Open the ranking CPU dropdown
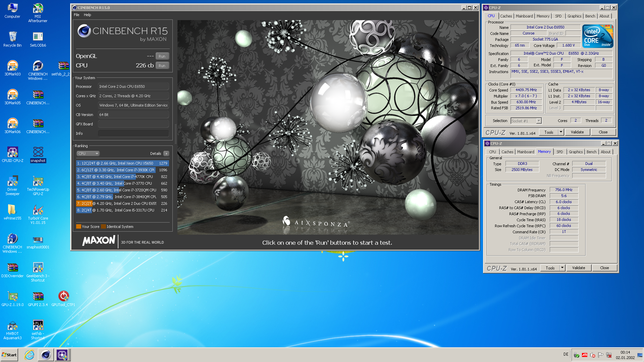Viewport: 644px width, 362px height. 88,154
